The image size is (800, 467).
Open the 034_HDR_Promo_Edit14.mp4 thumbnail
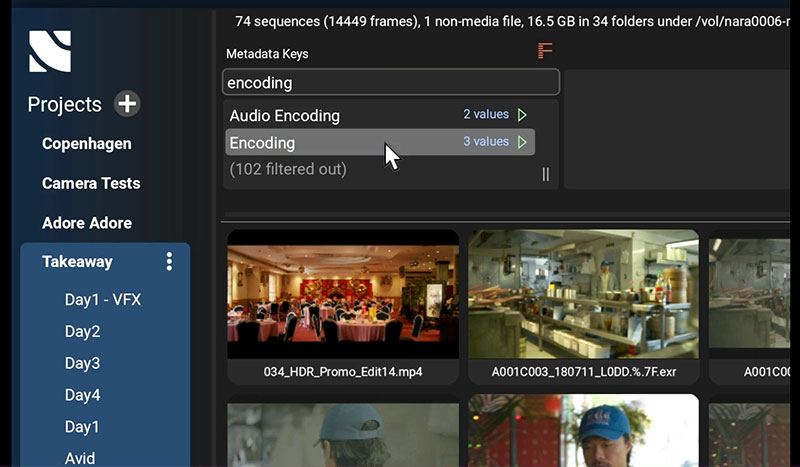pyautogui.click(x=343, y=294)
